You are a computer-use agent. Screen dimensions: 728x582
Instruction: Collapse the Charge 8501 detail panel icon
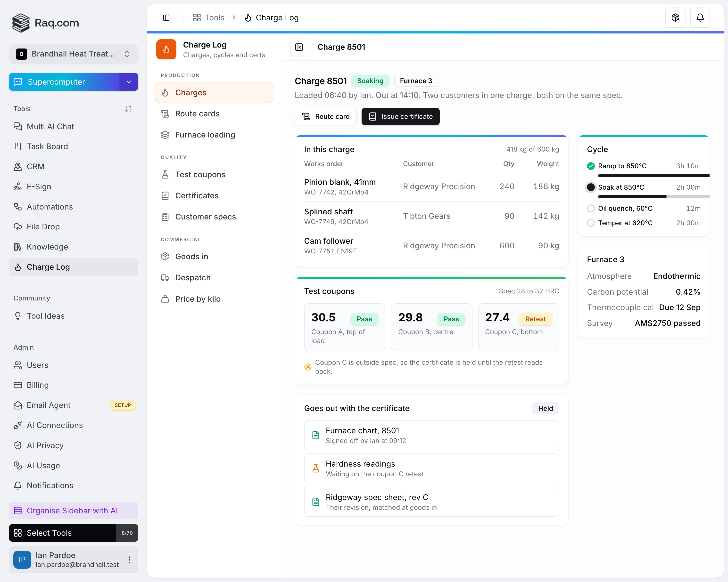click(299, 47)
